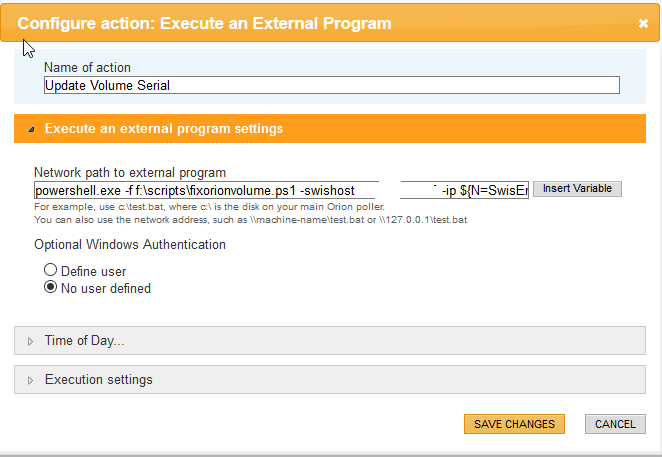This screenshot has height=457, width=662.
Task: Click the Define user label text
Action: (x=93, y=271)
